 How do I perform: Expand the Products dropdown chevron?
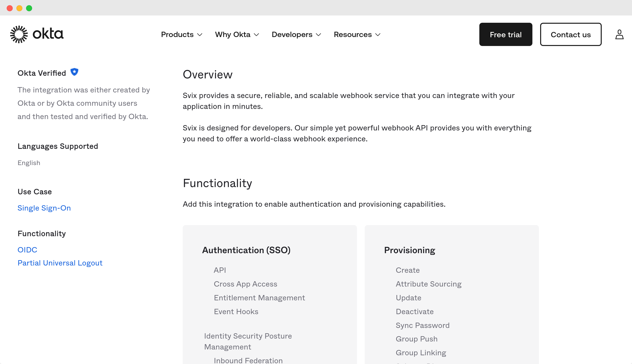[200, 35]
